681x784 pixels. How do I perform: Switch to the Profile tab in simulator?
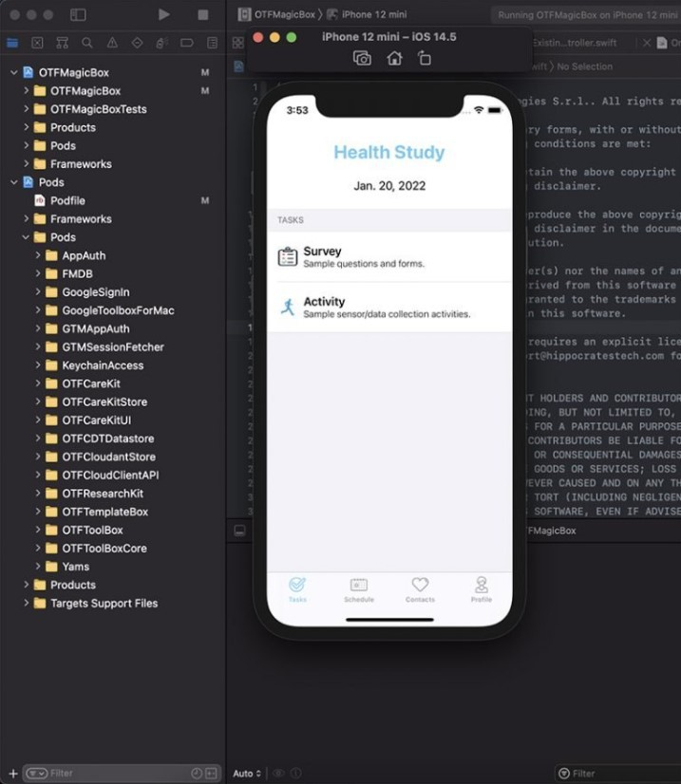pyautogui.click(x=482, y=589)
